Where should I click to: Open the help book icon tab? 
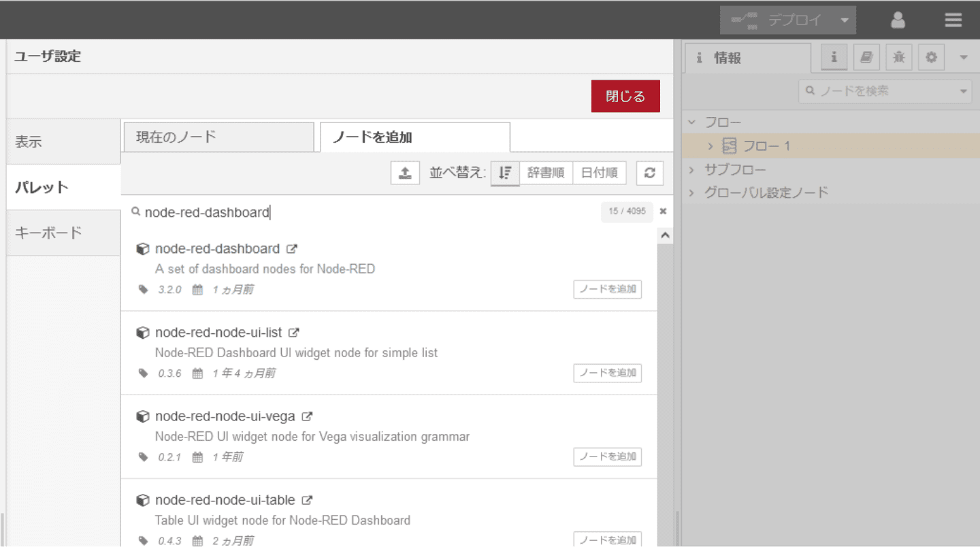click(x=866, y=58)
